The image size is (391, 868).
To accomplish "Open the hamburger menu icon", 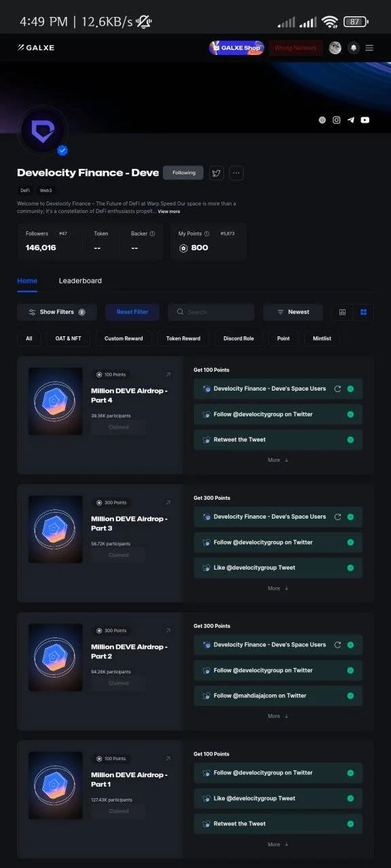I will point(369,47).
